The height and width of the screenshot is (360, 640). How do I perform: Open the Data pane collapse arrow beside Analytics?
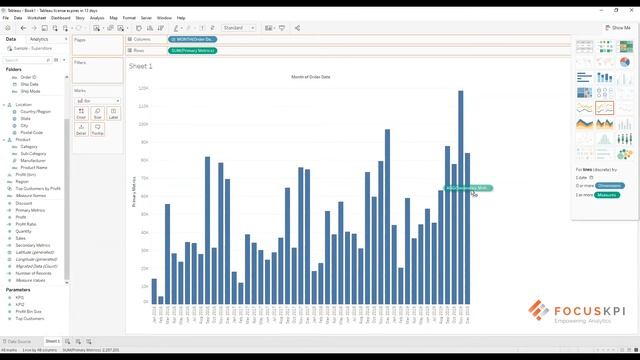click(66, 39)
